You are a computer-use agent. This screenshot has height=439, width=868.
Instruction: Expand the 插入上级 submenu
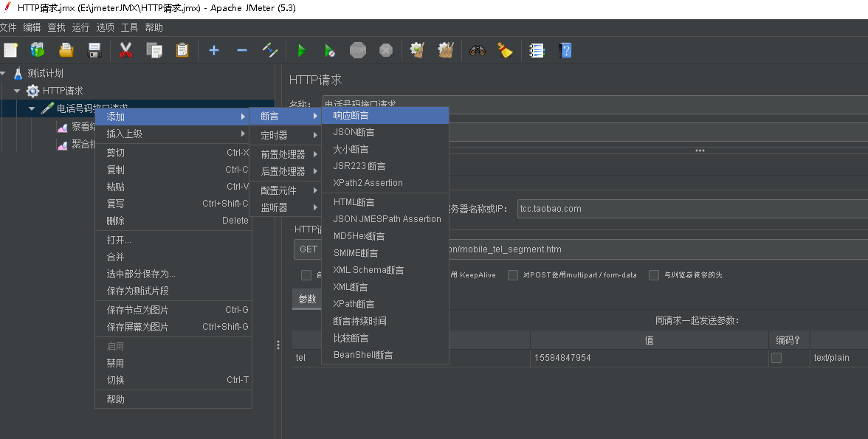point(173,134)
